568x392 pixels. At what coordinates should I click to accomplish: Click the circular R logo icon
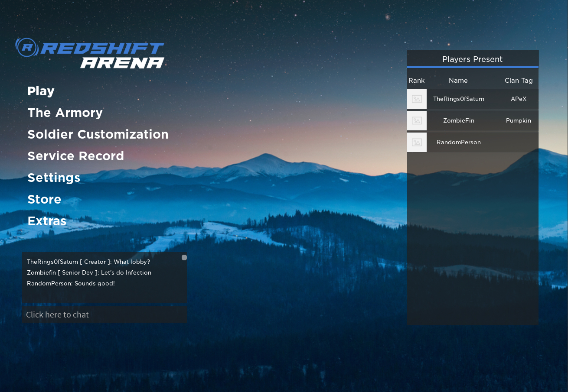[27, 48]
